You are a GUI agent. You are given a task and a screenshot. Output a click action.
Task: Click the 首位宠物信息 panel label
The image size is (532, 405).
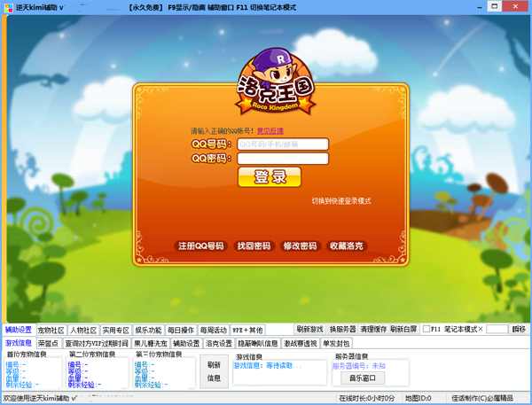(x=27, y=354)
